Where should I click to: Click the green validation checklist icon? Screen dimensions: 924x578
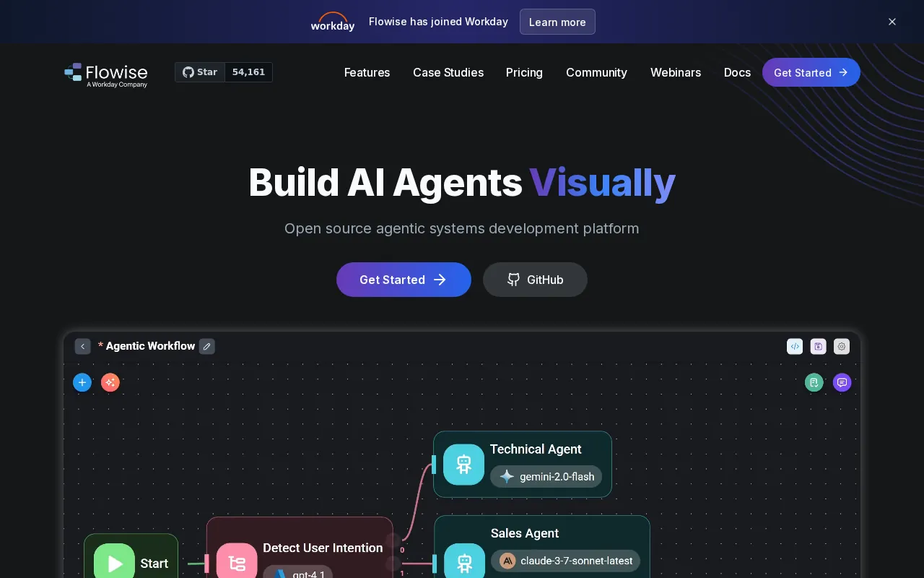(814, 382)
